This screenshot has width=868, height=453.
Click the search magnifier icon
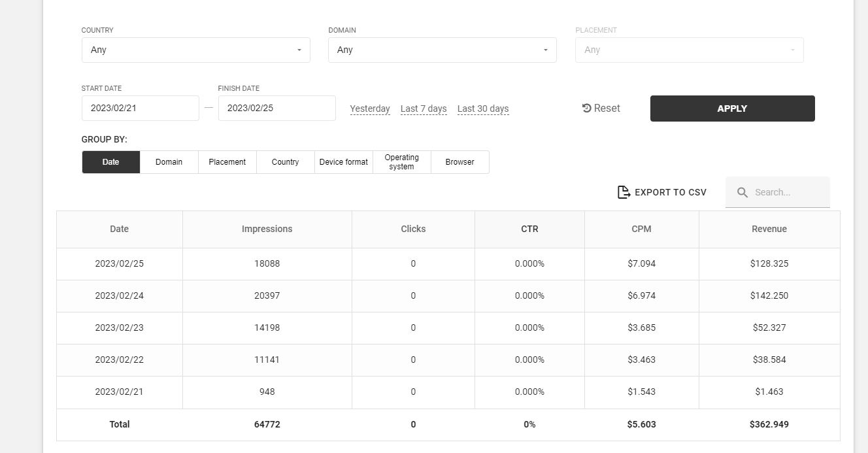point(743,192)
